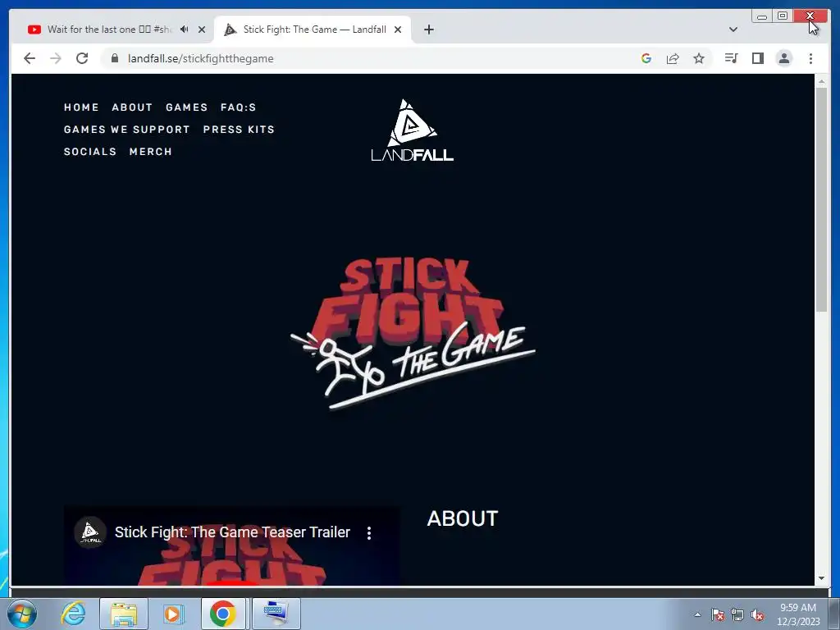Click the forward navigation arrow
The image size is (840, 630).
(x=56, y=58)
